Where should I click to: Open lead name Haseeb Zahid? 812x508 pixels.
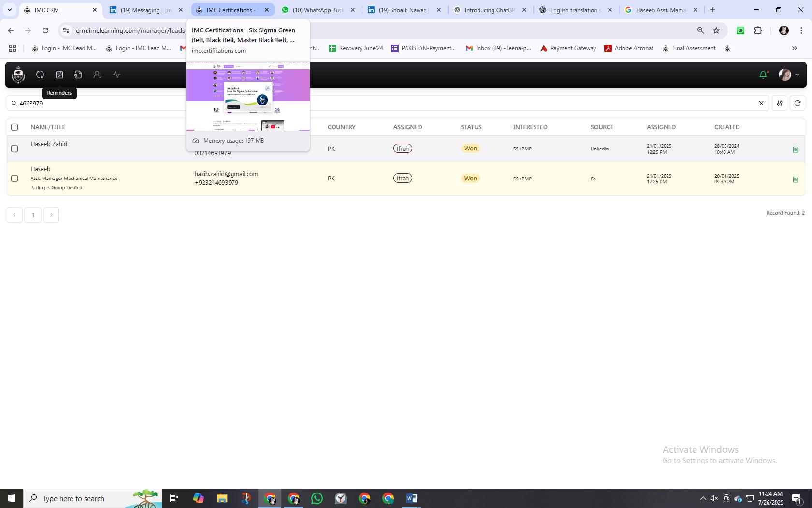click(49, 144)
